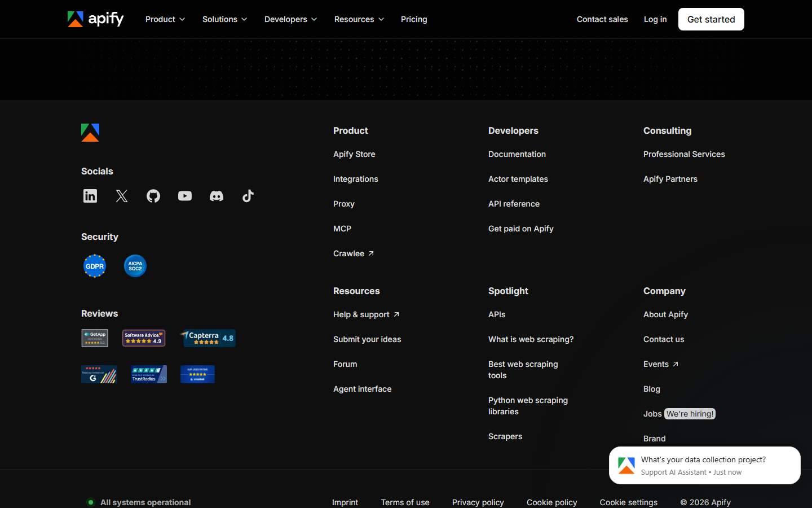
Task: Open Apify's GitHub profile
Action: (153, 196)
